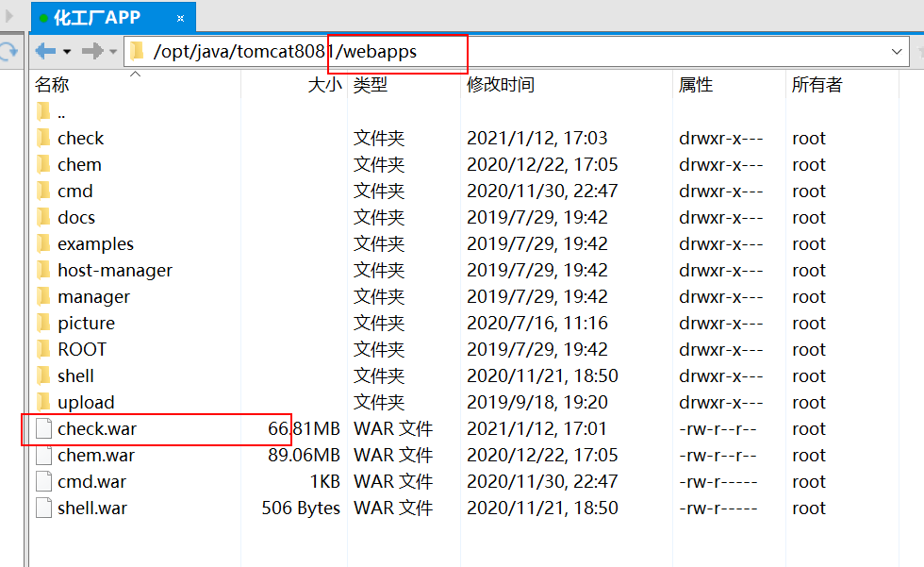The height and width of the screenshot is (567, 924).
Task: Click the examples folder name
Action: (95, 244)
